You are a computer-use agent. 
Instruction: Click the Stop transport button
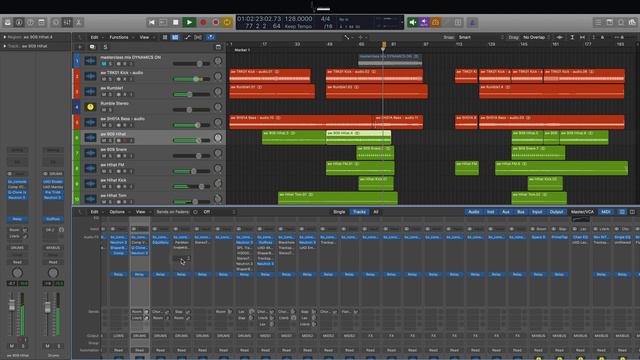176,22
